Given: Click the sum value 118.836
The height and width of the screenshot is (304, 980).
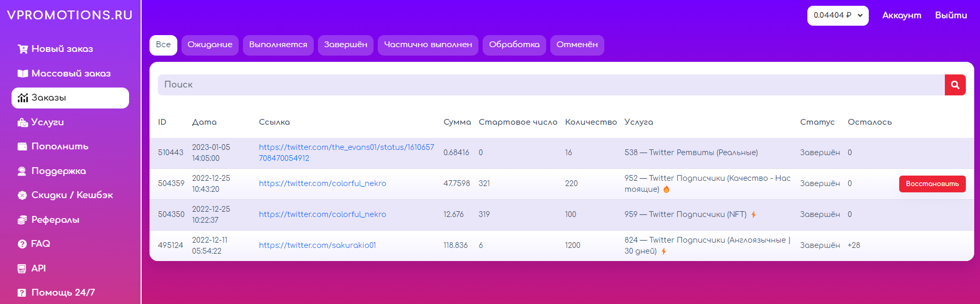Looking at the screenshot, I should coord(455,245).
